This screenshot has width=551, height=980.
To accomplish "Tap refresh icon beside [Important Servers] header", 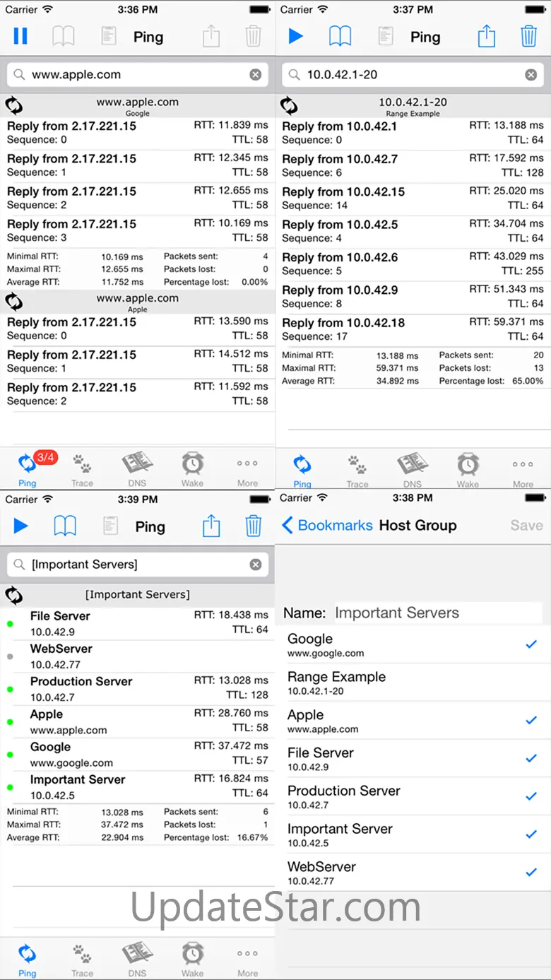I will tap(14, 595).
